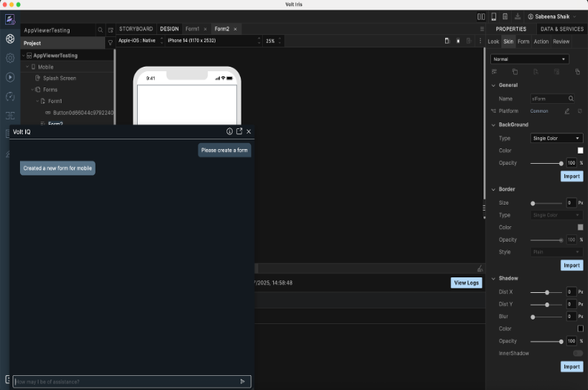This screenshot has width=588, height=390.
Task: Click the Import button under BackGround
Action: (x=572, y=176)
